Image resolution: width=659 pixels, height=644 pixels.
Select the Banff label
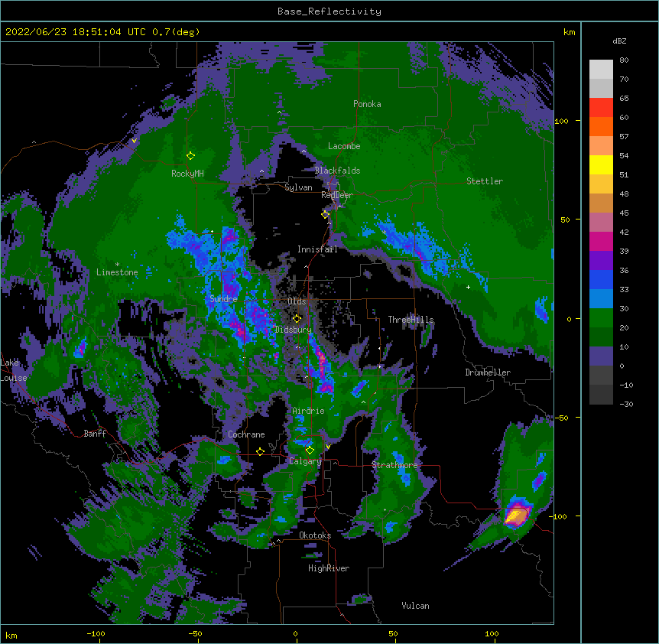tap(95, 434)
